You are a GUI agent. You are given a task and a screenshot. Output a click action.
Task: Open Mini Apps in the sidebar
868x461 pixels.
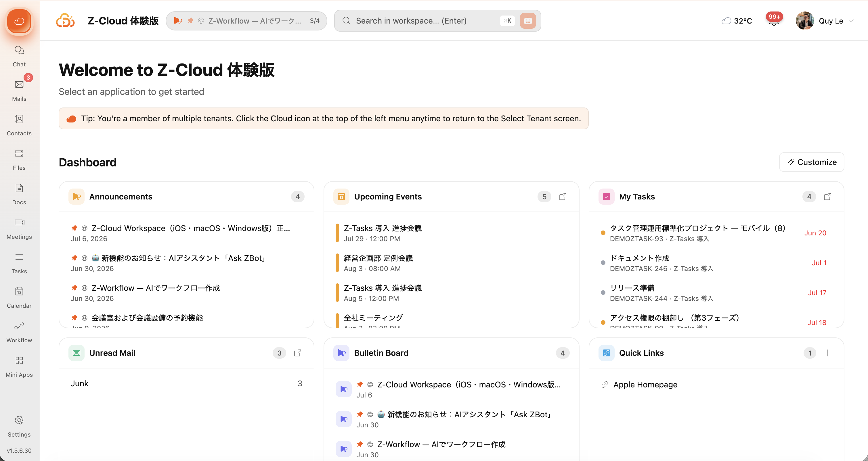19,367
